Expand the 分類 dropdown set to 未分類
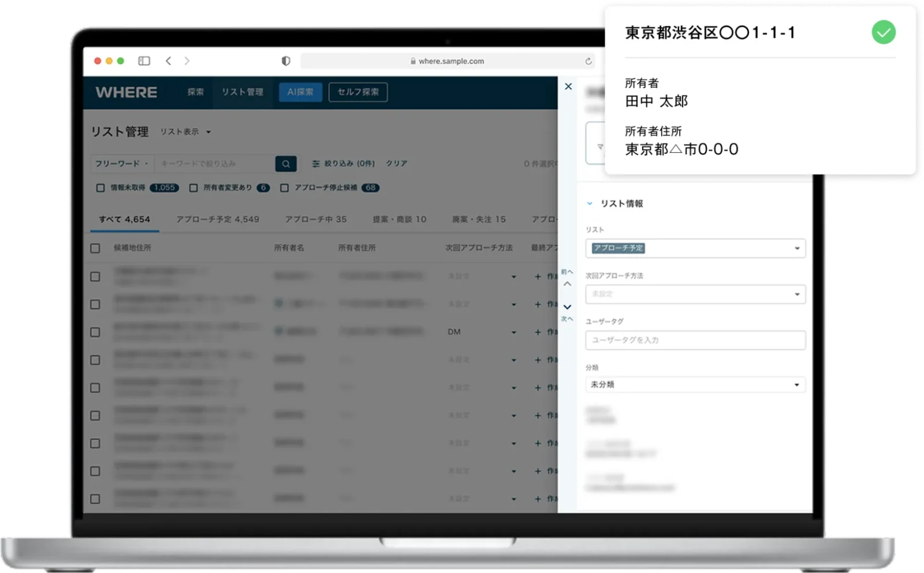The image size is (924, 573). [695, 385]
